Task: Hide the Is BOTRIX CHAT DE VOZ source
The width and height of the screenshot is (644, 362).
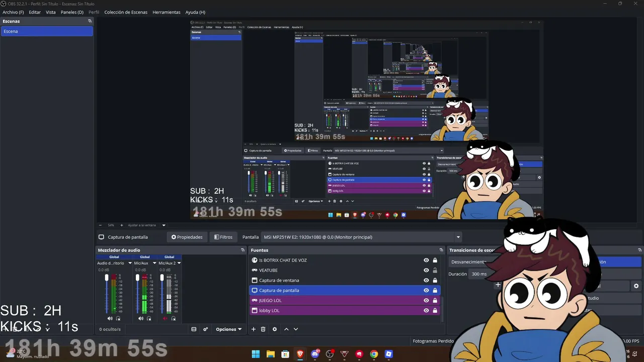Action: point(426,260)
